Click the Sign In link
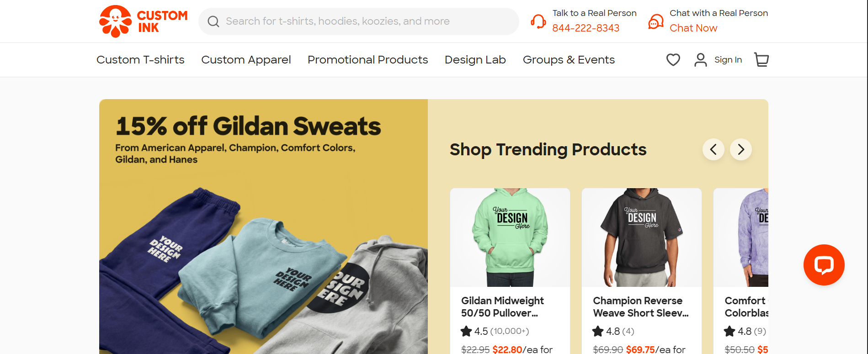868x354 pixels. click(728, 59)
